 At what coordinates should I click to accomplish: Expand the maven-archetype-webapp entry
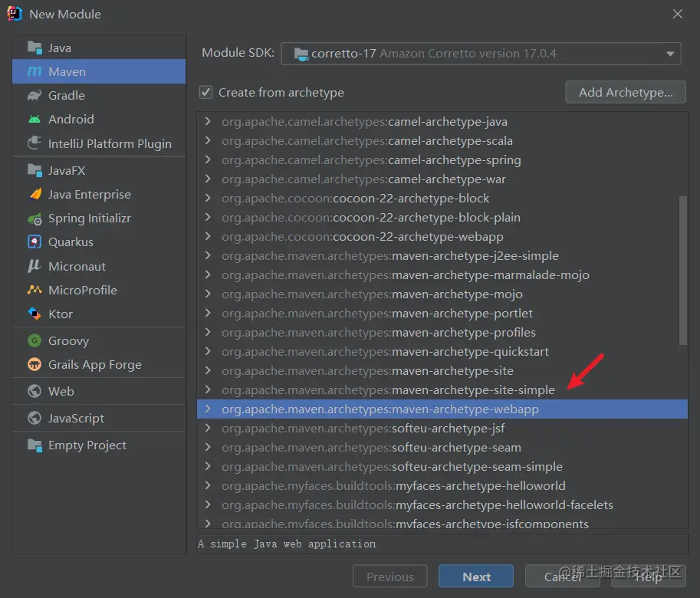(x=207, y=409)
